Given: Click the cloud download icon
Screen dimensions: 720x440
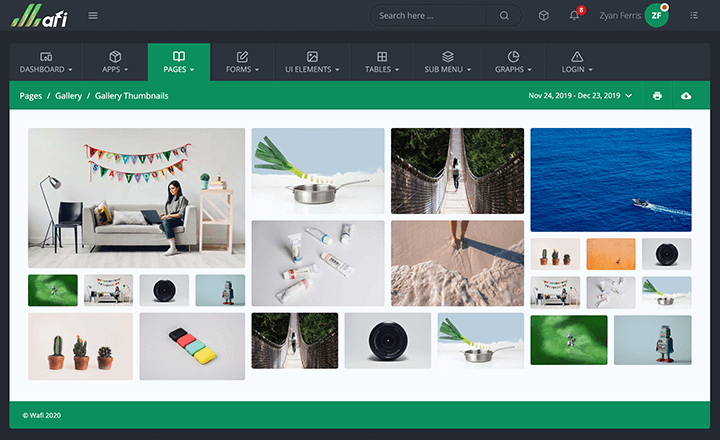Looking at the screenshot, I should tap(686, 96).
